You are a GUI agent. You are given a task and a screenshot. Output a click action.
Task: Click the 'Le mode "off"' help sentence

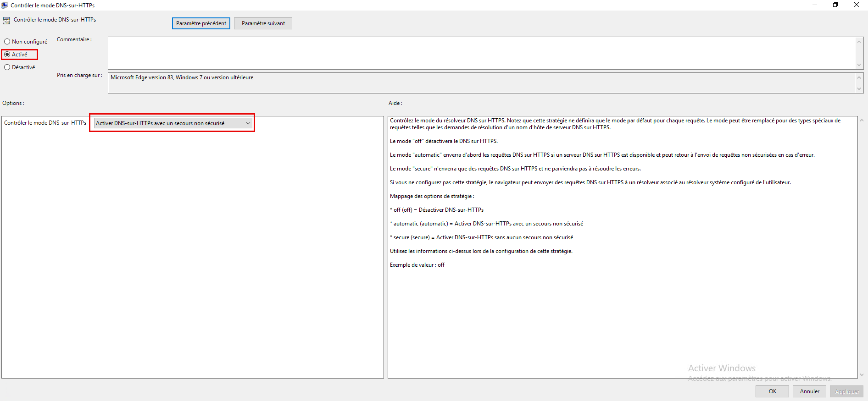point(444,141)
